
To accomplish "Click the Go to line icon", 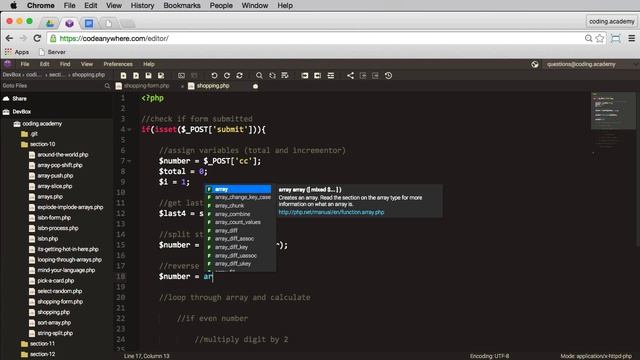I will (x=285, y=76).
